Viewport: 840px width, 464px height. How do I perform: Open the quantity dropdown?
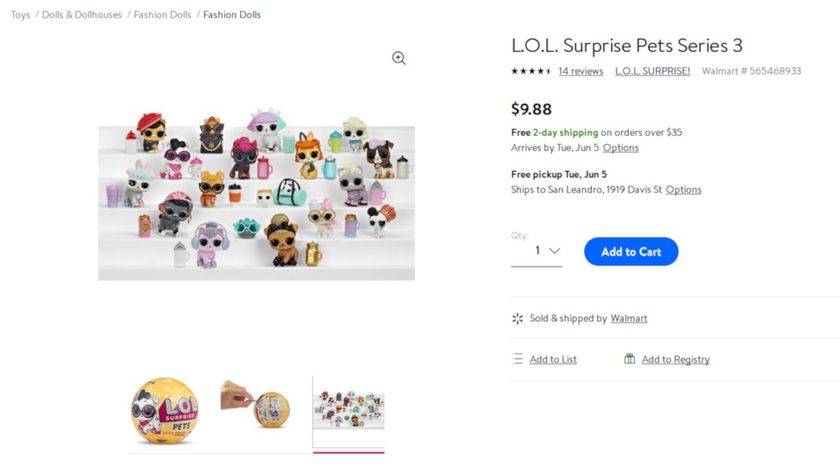tap(537, 251)
